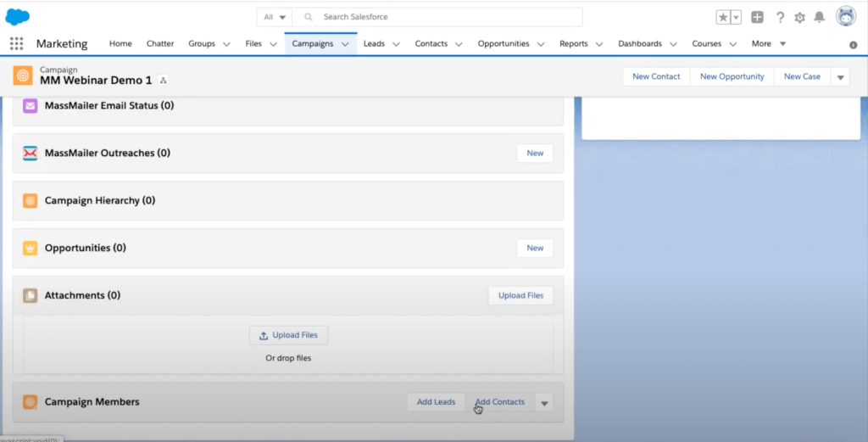Open the favorites list dropdown arrow
868x442 pixels.
(x=736, y=17)
